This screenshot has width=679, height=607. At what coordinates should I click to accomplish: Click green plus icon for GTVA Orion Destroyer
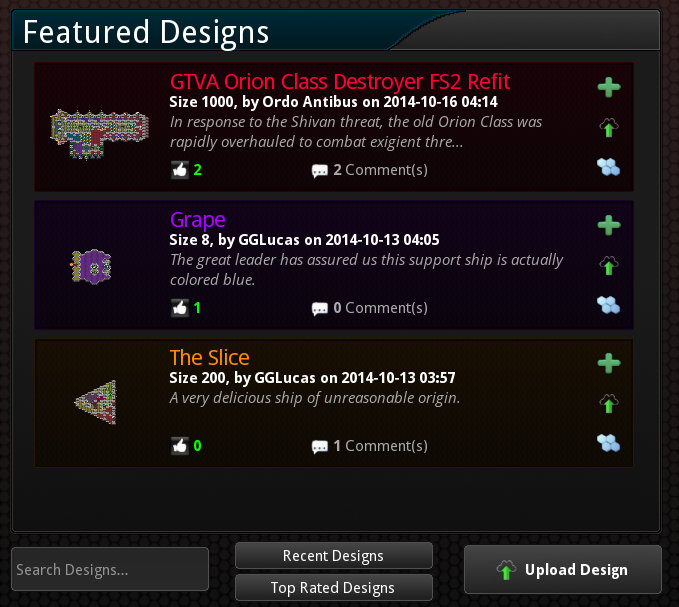pyautogui.click(x=609, y=87)
